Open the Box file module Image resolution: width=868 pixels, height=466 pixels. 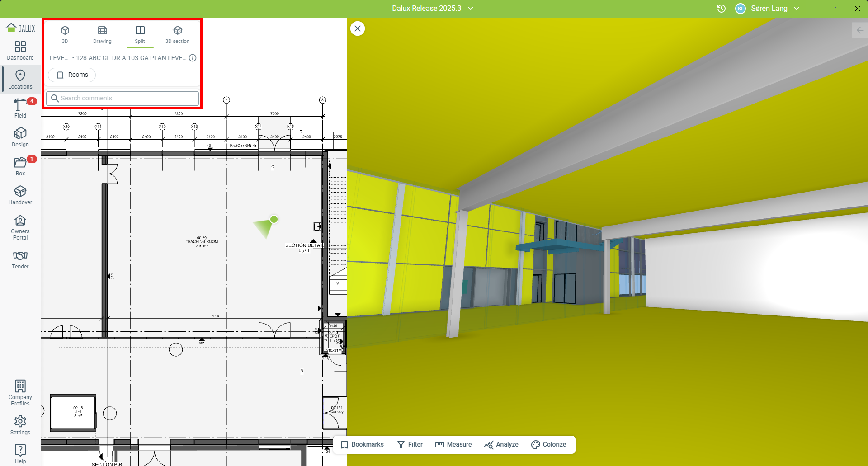tap(20, 166)
